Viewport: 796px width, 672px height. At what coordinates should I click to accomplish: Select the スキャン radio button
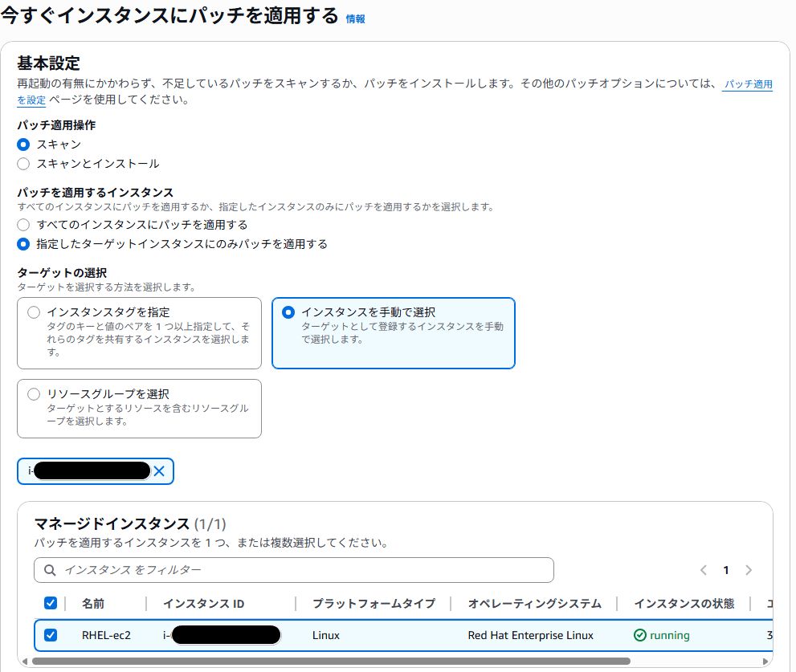pos(23,145)
